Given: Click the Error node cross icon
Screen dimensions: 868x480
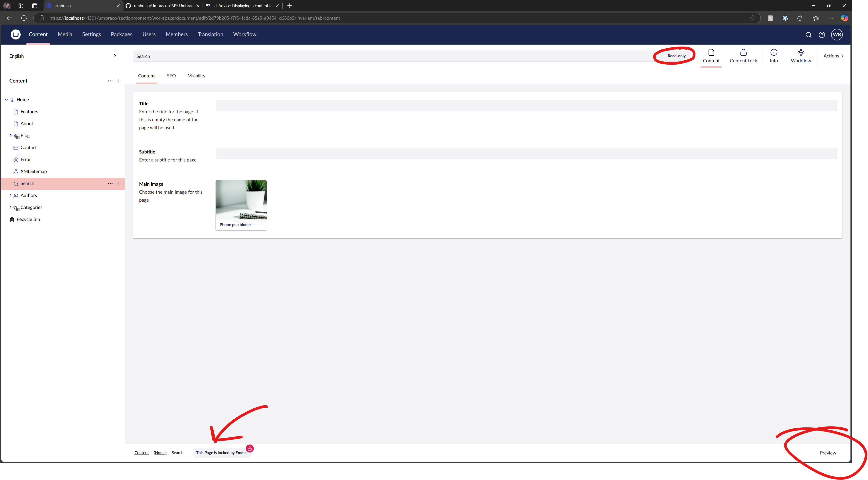Looking at the screenshot, I should [x=16, y=160].
